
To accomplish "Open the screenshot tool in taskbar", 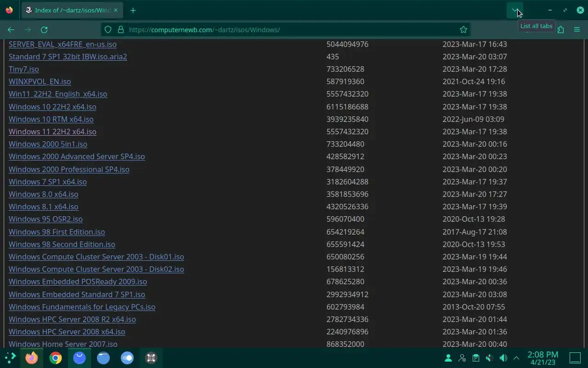I will tap(151, 358).
